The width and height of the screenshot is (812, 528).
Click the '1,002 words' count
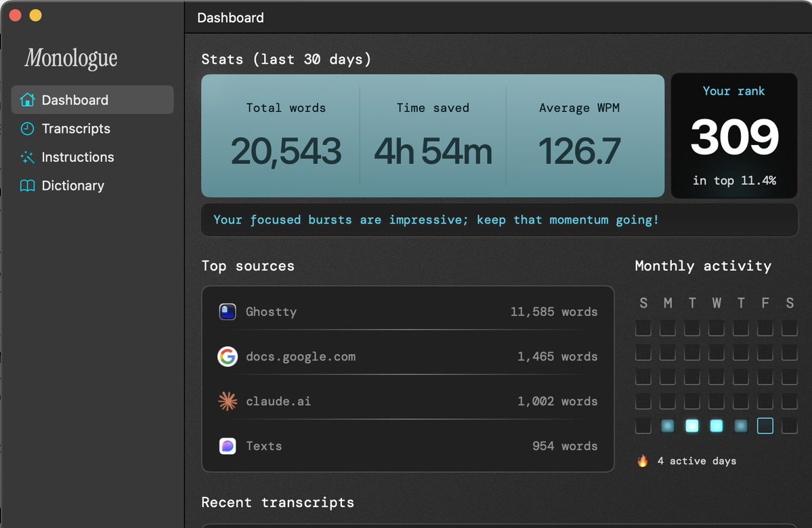558,401
